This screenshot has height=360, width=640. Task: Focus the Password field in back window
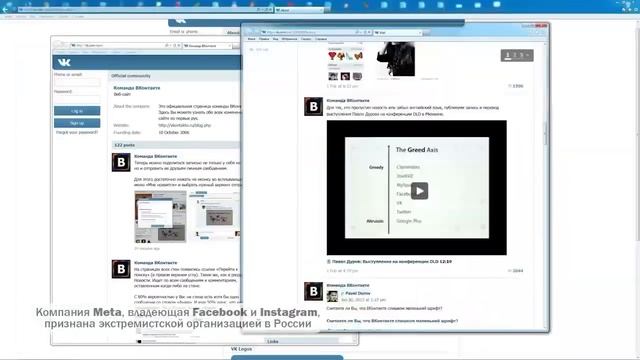click(x=77, y=99)
